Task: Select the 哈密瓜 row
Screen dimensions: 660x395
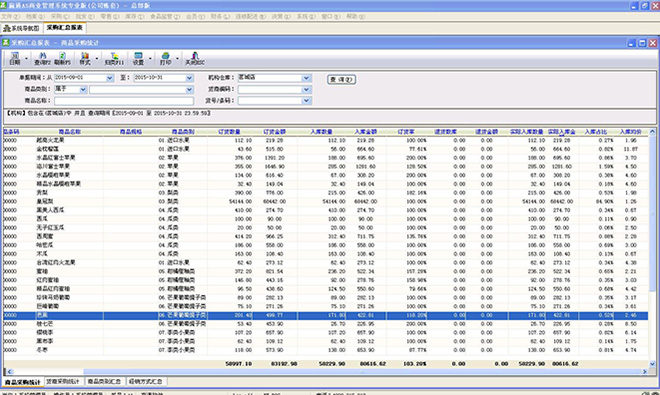Action: [x=325, y=245]
